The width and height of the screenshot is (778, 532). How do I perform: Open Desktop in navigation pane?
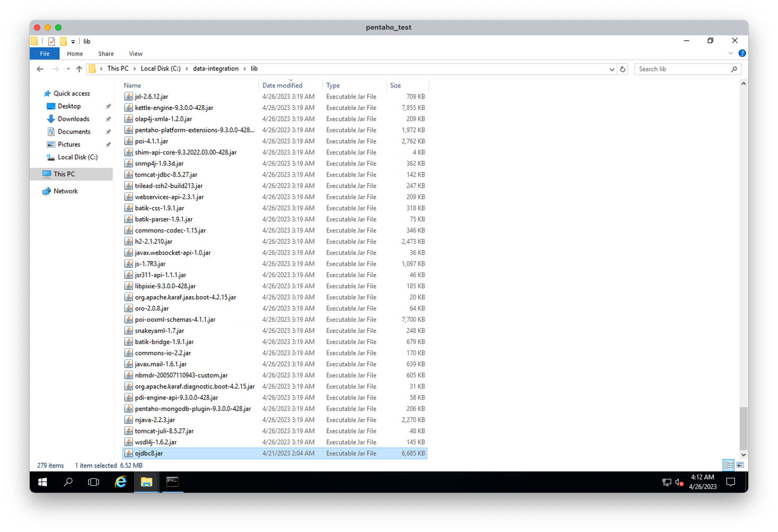coord(69,106)
